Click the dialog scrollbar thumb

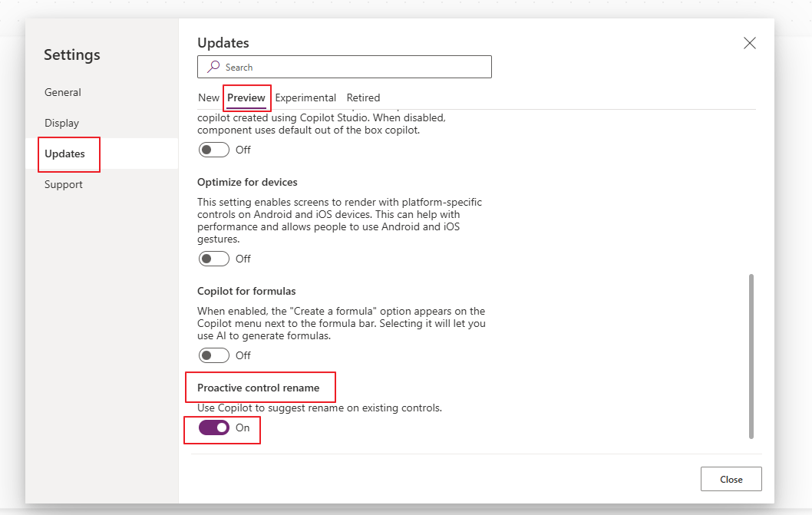click(x=750, y=357)
